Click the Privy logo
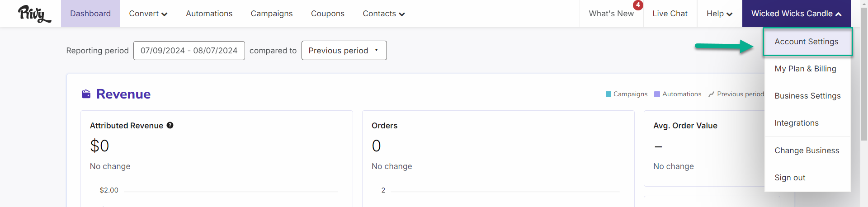 (x=34, y=14)
